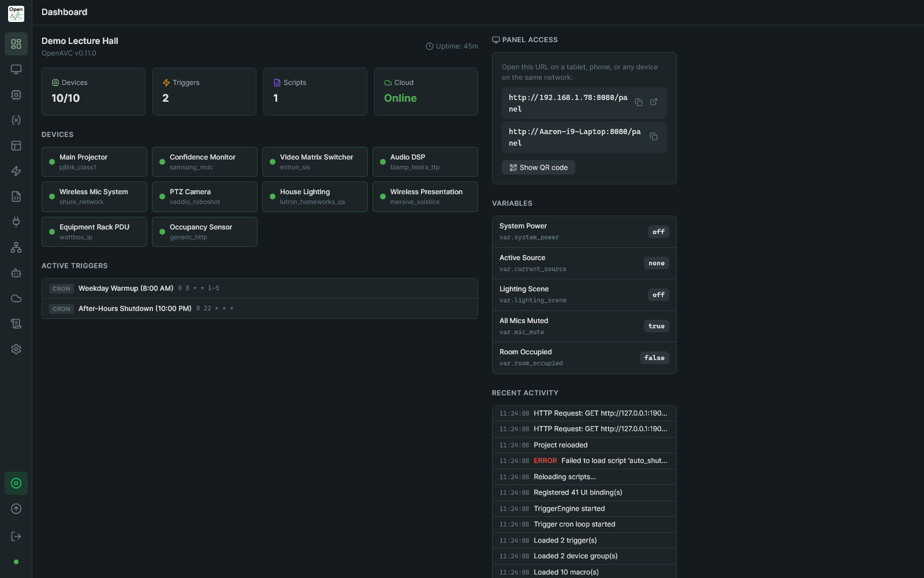Open the 192.168.1.78 panel URL in new tab
This screenshot has width=924, height=578.
click(654, 102)
